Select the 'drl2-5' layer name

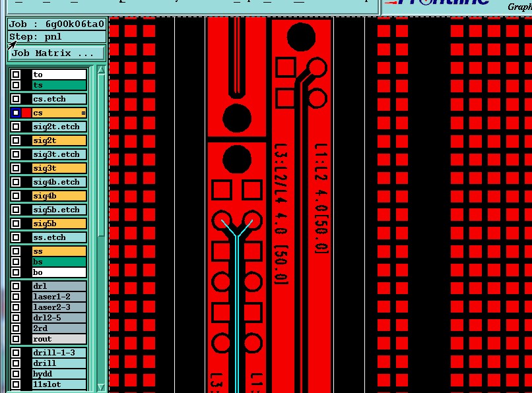(59, 318)
